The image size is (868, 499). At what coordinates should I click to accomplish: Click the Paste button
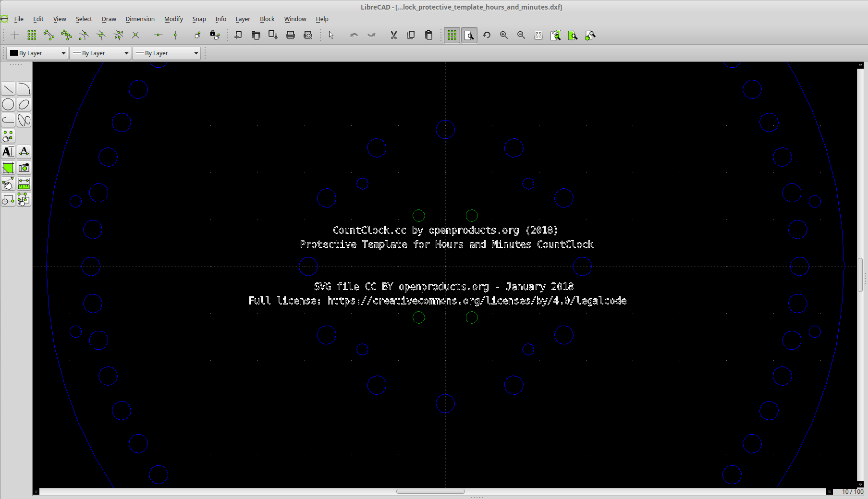[428, 35]
